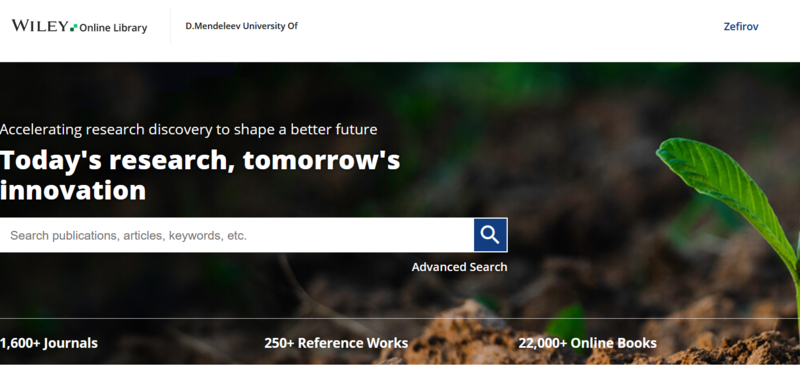Click the Online Library text in header
The image size is (800, 367).
[113, 28]
